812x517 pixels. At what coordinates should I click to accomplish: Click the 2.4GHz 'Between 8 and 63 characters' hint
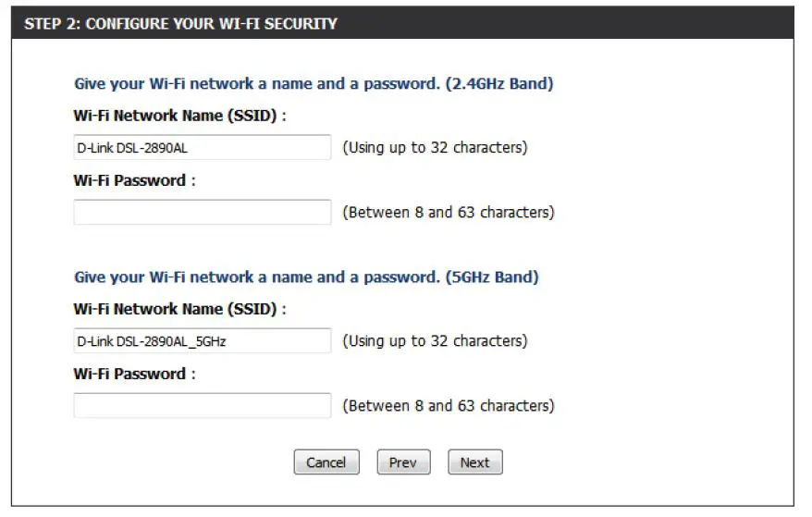449,212
